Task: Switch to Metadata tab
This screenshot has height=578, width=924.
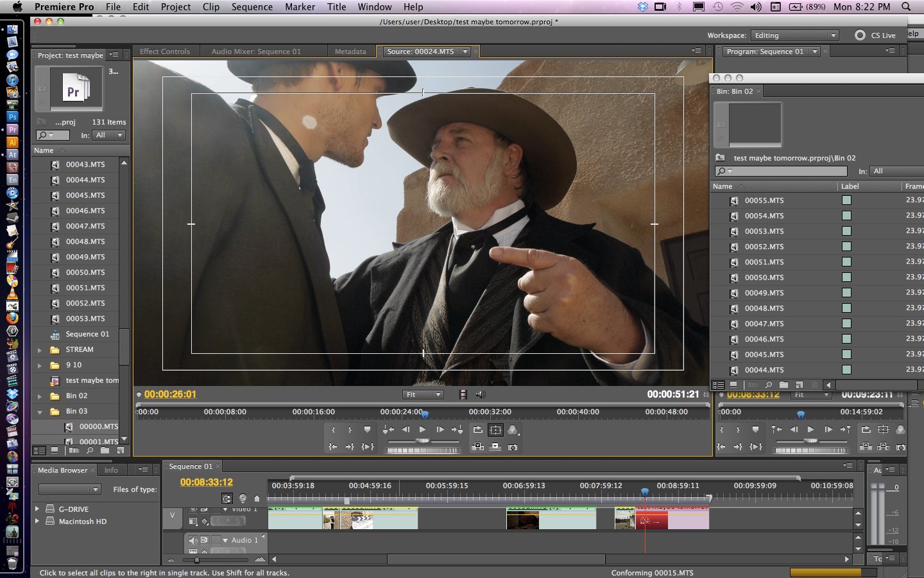Action: tap(350, 51)
